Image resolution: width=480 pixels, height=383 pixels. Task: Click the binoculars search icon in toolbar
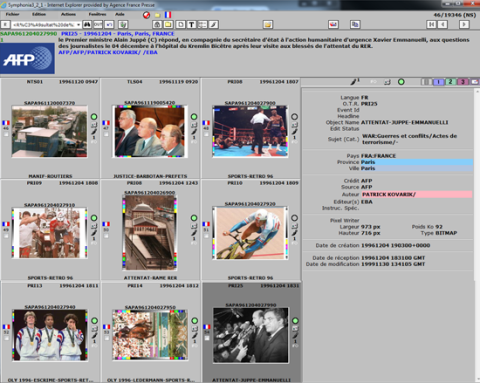(x=87, y=25)
